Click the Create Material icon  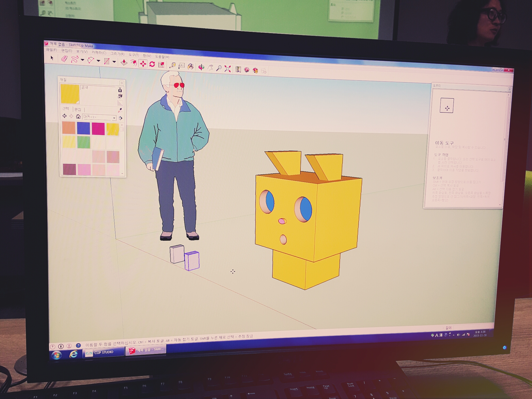[x=120, y=96]
